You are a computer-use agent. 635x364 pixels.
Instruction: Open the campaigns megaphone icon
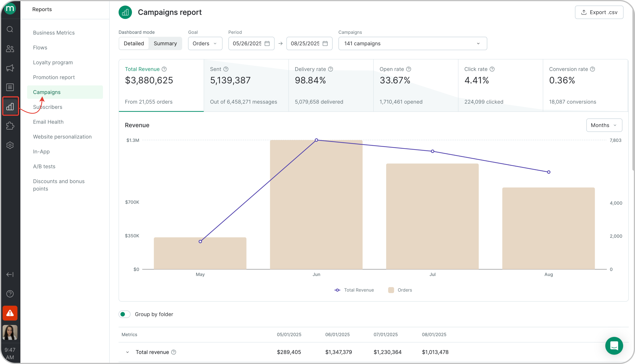pyautogui.click(x=10, y=68)
